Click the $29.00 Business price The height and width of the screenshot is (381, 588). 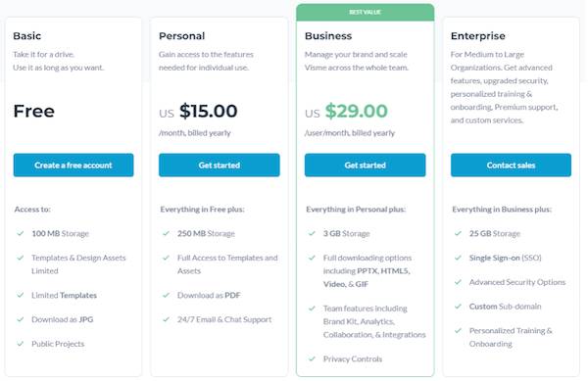pos(357,111)
